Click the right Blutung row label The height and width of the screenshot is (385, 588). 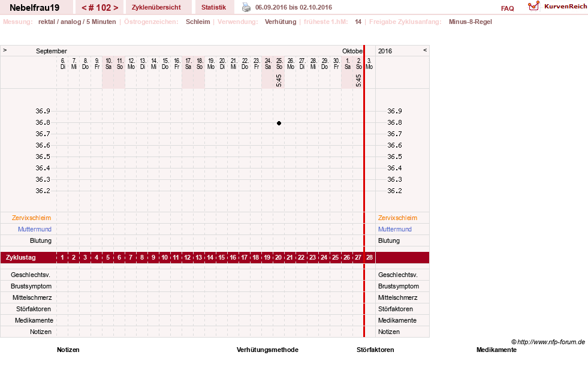point(389,240)
